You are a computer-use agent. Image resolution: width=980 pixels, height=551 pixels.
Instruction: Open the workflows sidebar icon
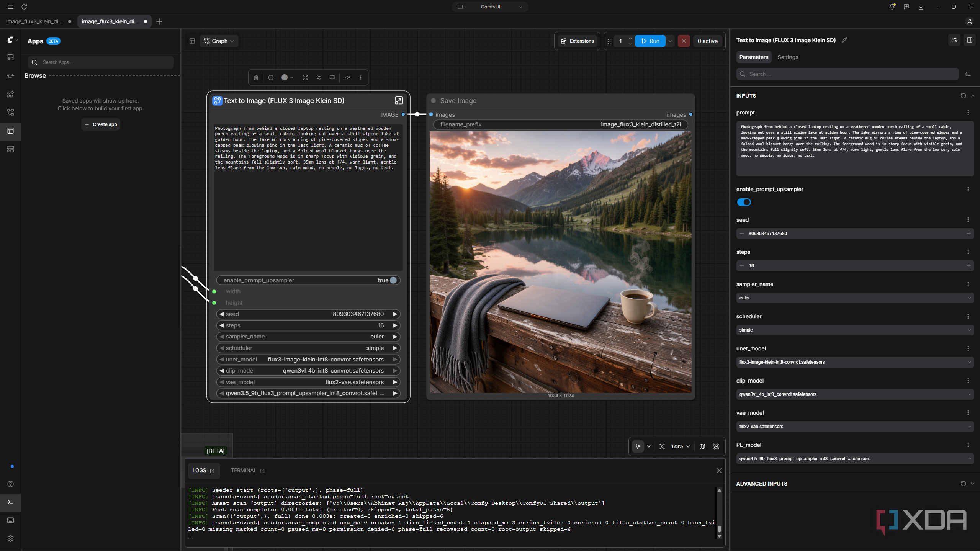click(x=11, y=113)
